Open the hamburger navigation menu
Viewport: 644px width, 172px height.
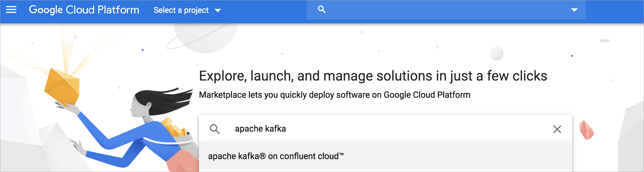11,10
